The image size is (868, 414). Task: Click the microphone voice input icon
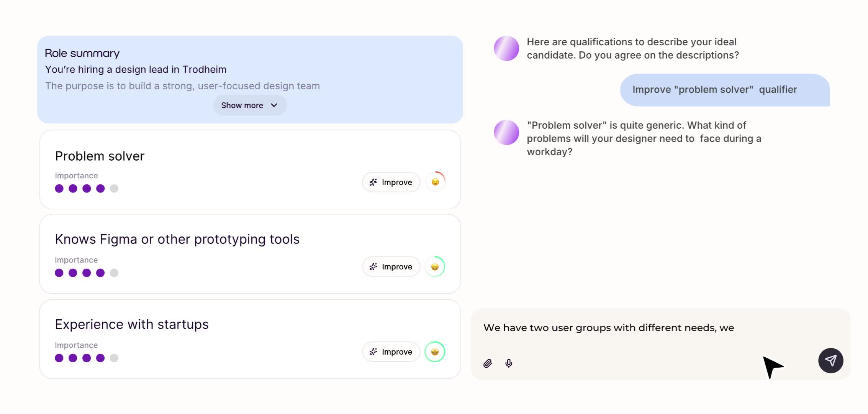coord(509,363)
